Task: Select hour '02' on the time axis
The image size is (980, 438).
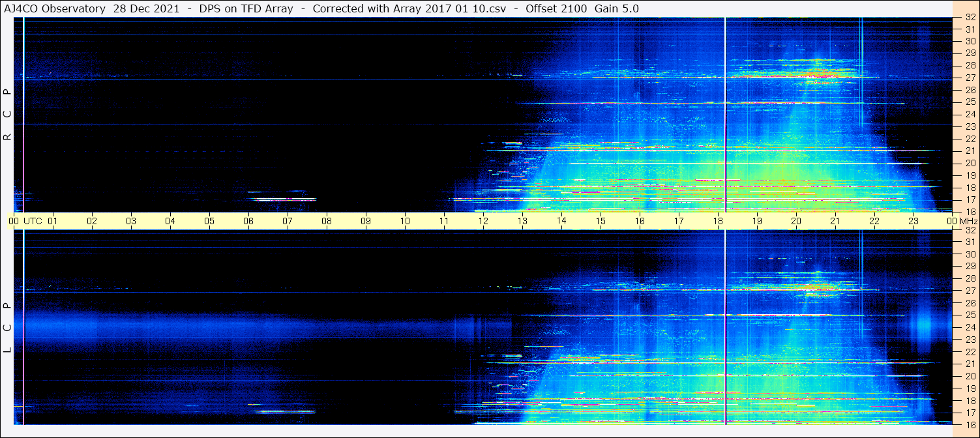Action: 92,221
